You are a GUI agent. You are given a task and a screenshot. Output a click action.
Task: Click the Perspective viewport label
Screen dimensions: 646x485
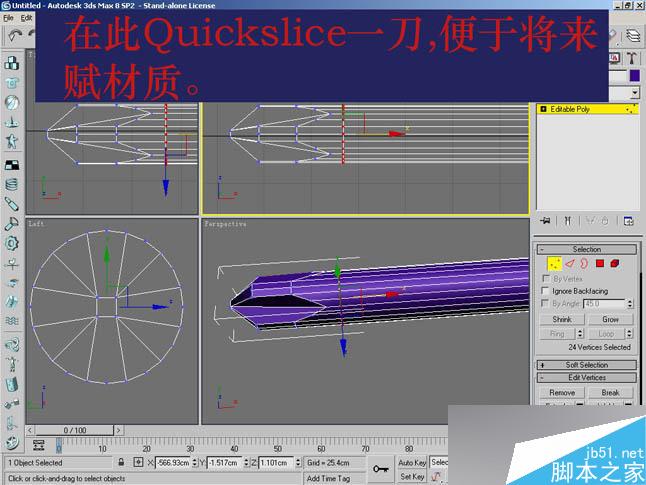click(x=225, y=224)
